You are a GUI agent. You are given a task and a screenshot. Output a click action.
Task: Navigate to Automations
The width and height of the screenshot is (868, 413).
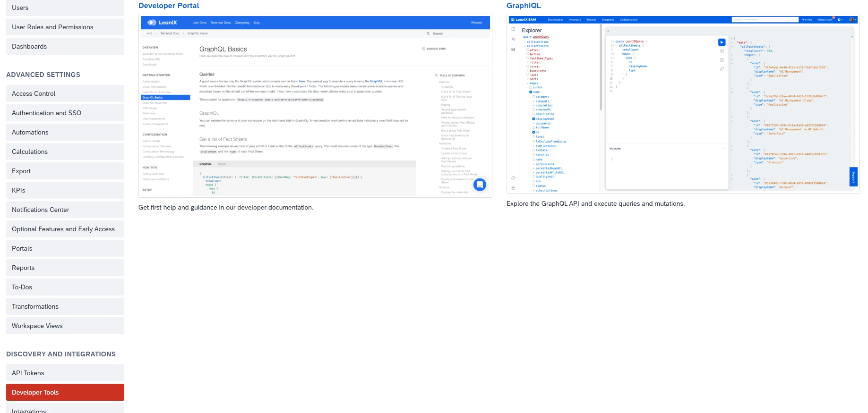tap(65, 132)
